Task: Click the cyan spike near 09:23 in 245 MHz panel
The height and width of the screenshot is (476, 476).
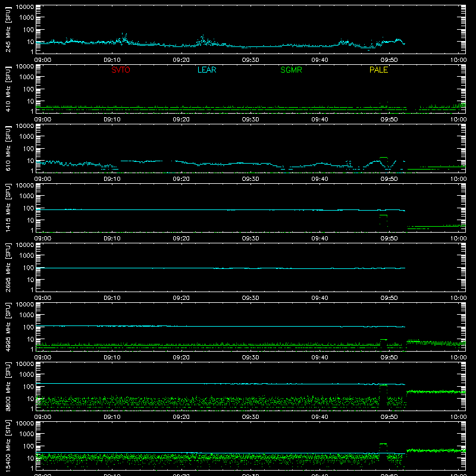Action: [203, 40]
